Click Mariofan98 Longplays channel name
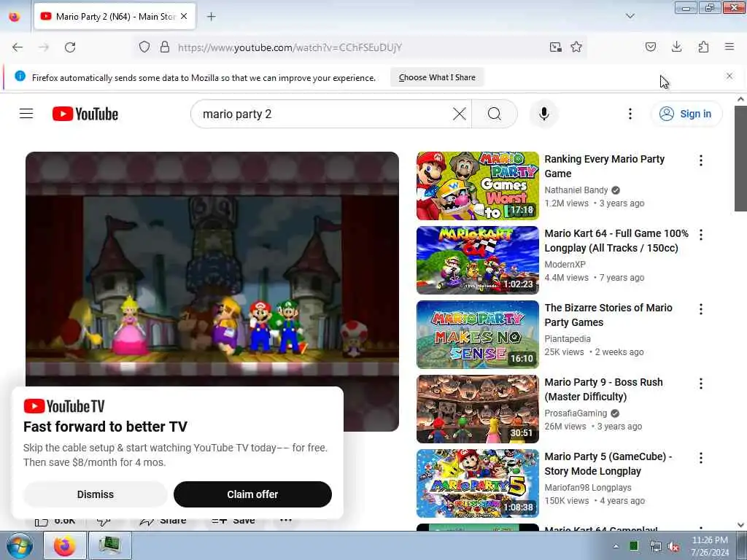This screenshot has width=747, height=560. pyautogui.click(x=588, y=487)
